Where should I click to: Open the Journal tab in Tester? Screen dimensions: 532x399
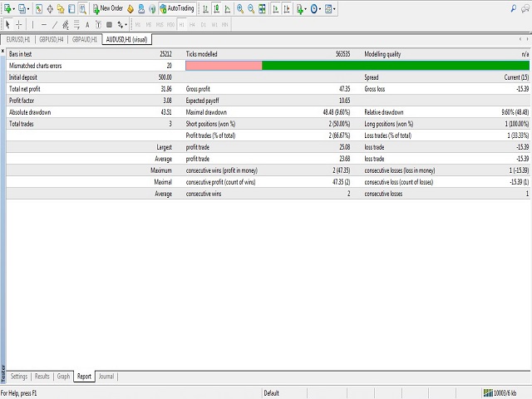(106, 377)
